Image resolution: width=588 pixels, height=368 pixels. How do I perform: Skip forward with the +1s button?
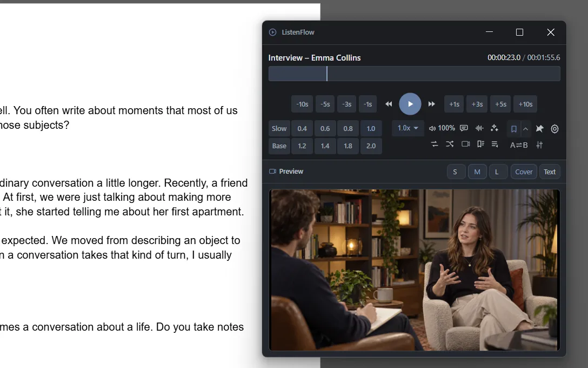[454, 104]
